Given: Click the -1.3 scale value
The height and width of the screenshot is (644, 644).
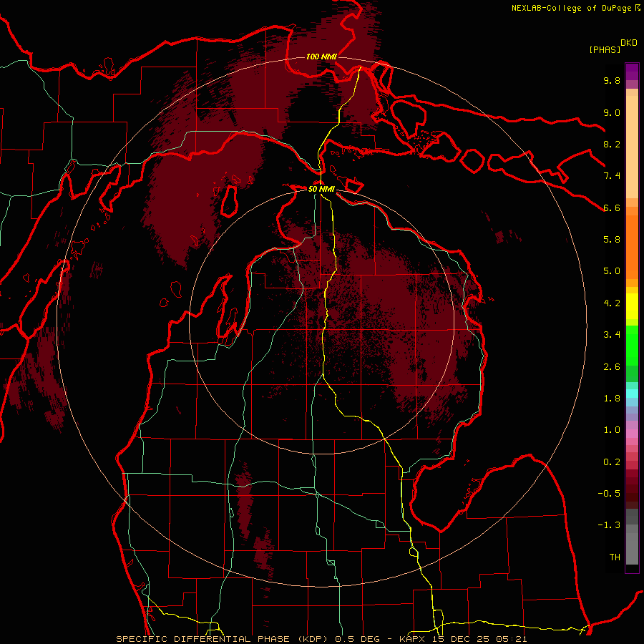Looking at the screenshot, I should (609, 525).
